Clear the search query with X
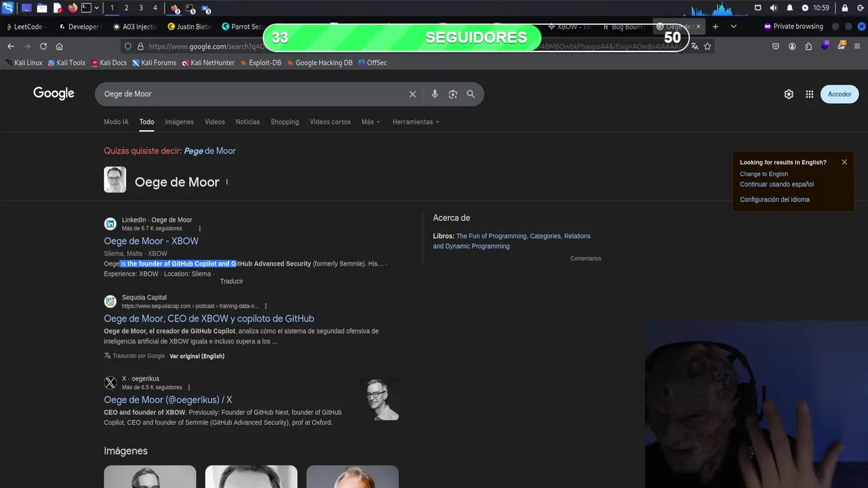The height and width of the screenshot is (488, 868). (x=412, y=94)
